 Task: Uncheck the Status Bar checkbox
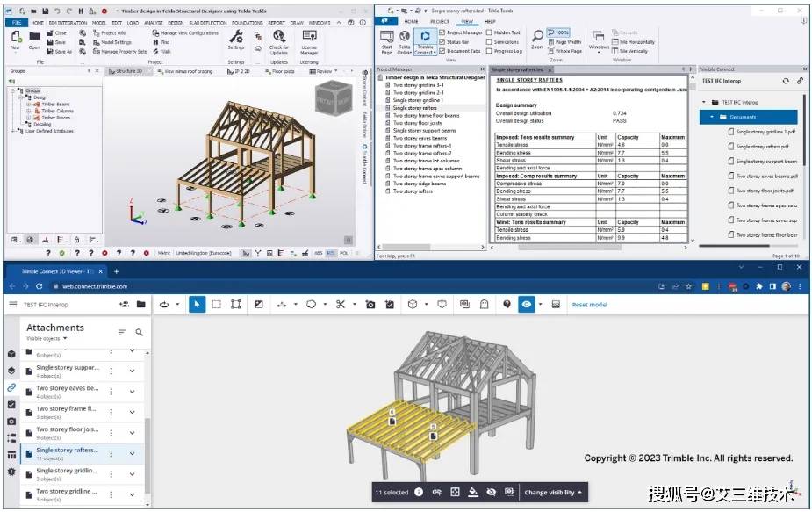click(442, 41)
